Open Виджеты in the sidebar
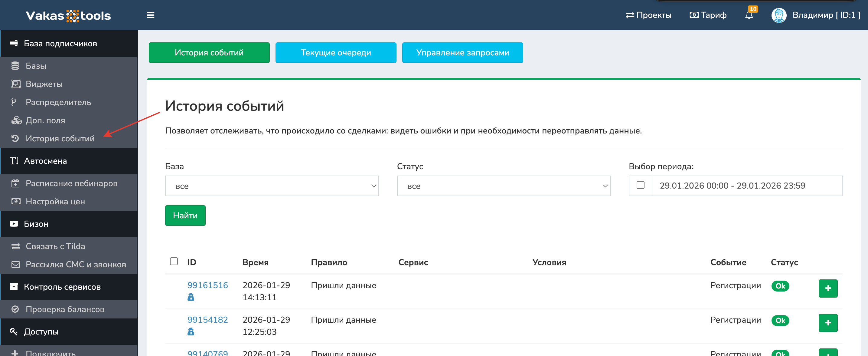The image size is (868, 356). pos(44,84)
